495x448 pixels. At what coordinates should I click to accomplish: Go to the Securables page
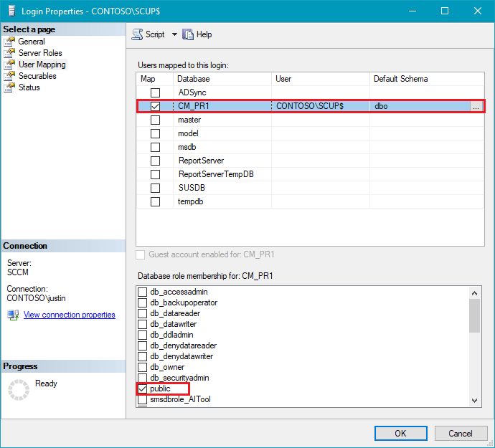(37, 76)
